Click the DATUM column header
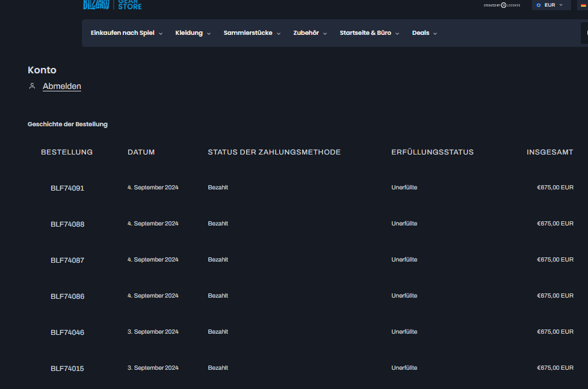Image resolution: width=588 pixels, height=389 pixels. coord(141,152)
